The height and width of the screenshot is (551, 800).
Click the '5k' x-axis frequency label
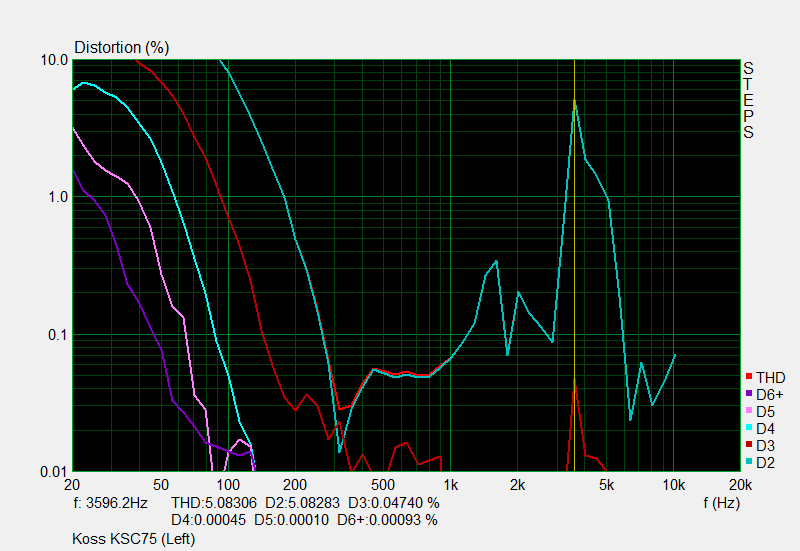click(606, 485)
